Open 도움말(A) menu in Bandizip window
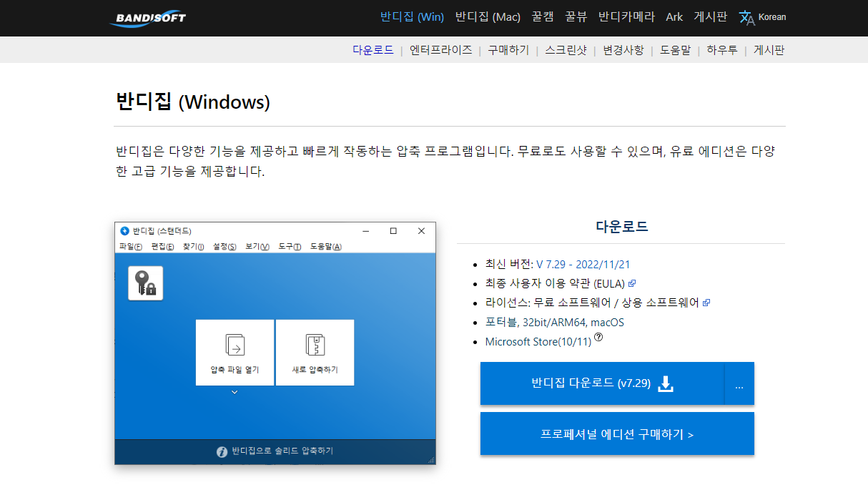This screenshot has height=495, width=868. (326, 246)
